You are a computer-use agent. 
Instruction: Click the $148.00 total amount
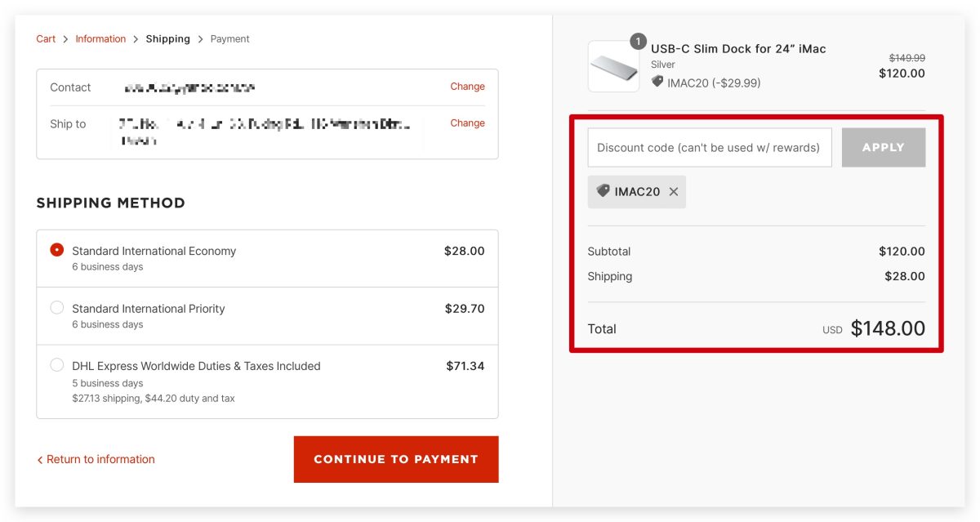[888, 328]
